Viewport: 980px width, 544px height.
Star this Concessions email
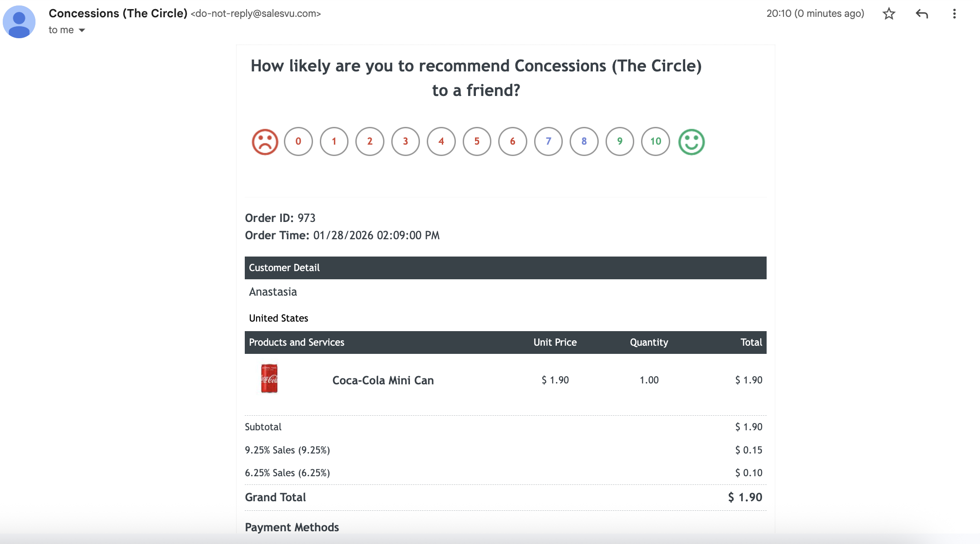(x=889, y=14)
